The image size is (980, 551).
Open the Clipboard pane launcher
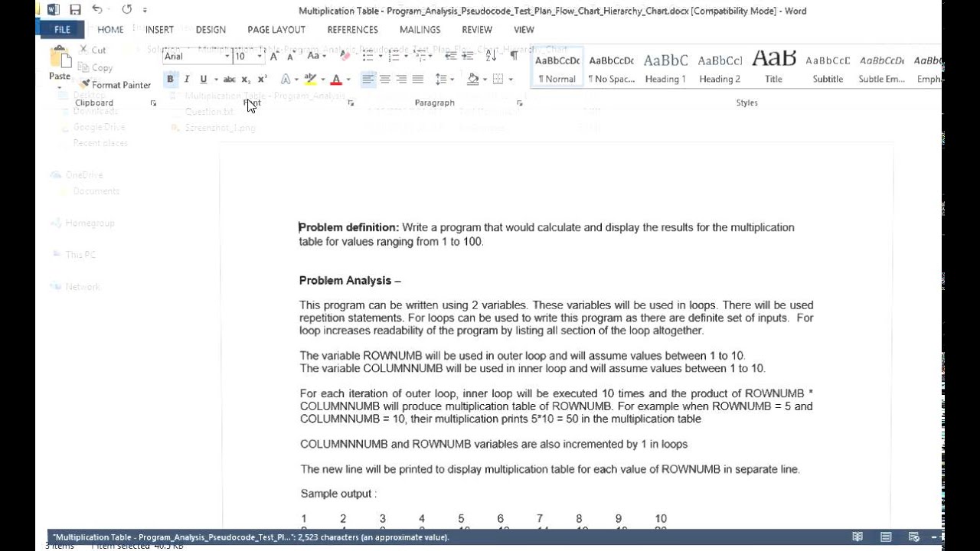click(153, 103)
